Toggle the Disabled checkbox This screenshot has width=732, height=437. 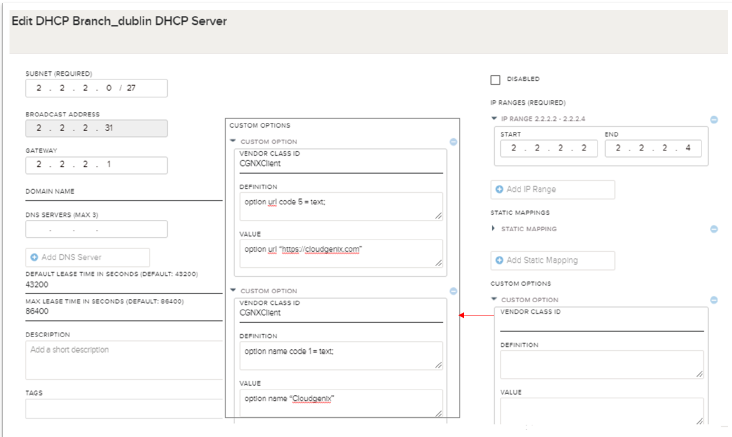click(495, 80)
